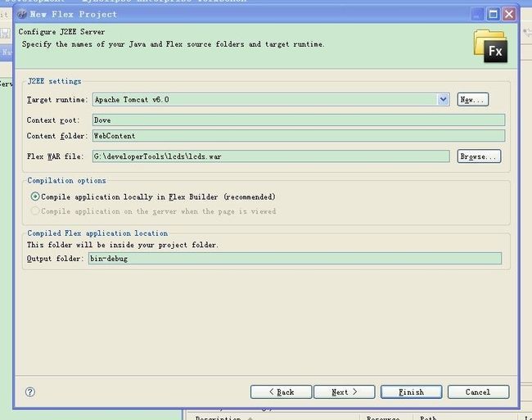Click the Description column header in background window
Screen dimensions: 532x420
[x=218, y=418]
